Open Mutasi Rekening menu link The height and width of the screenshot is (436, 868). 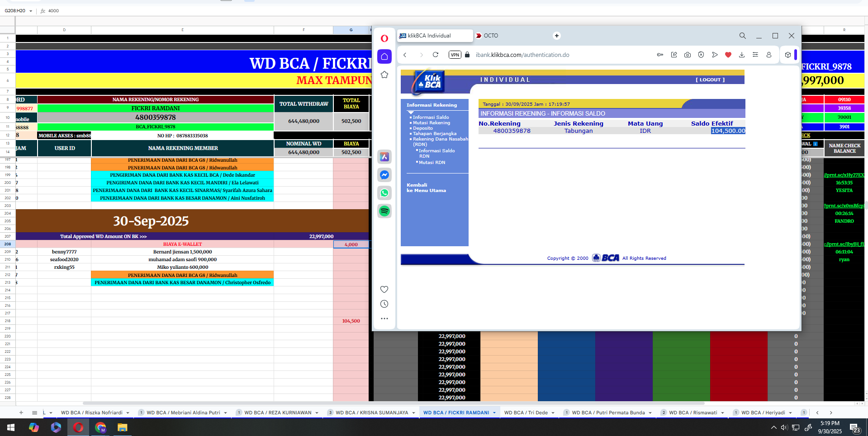click(x=432, y=122)
